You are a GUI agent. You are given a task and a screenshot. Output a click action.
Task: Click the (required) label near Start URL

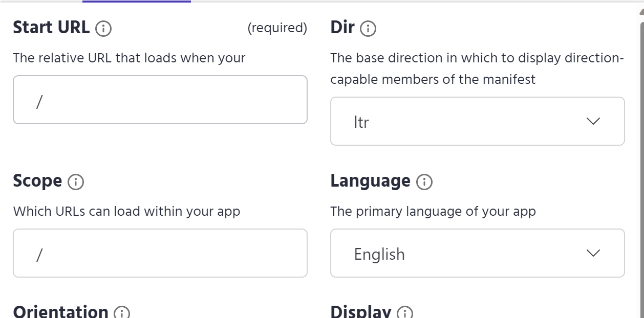277,28
